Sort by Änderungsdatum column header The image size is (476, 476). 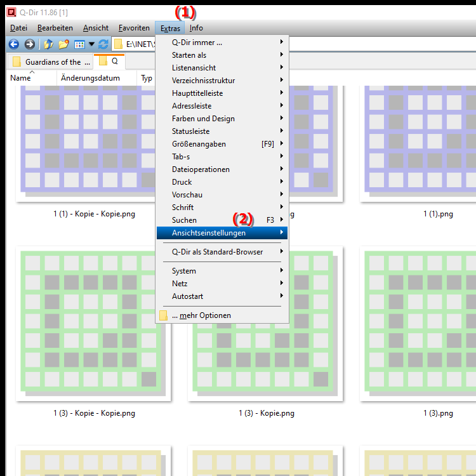coord(96,78)
